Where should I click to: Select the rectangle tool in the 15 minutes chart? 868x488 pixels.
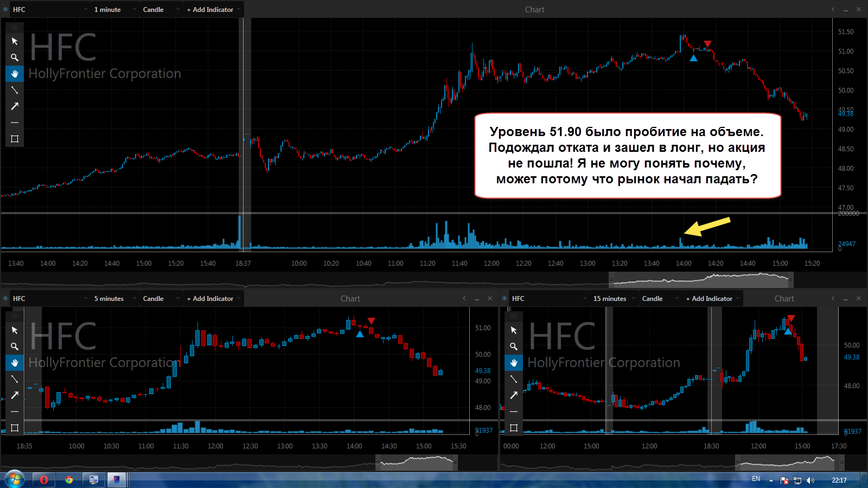coord(514,428)
